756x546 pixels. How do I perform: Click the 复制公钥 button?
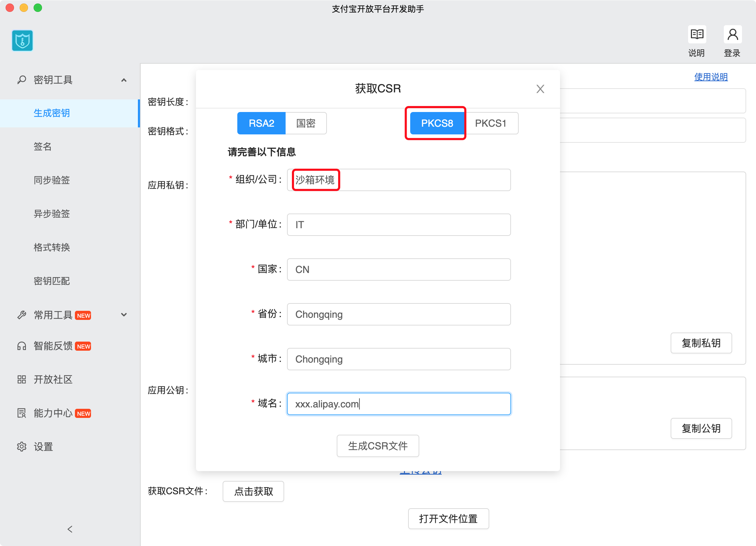(701, 428)
